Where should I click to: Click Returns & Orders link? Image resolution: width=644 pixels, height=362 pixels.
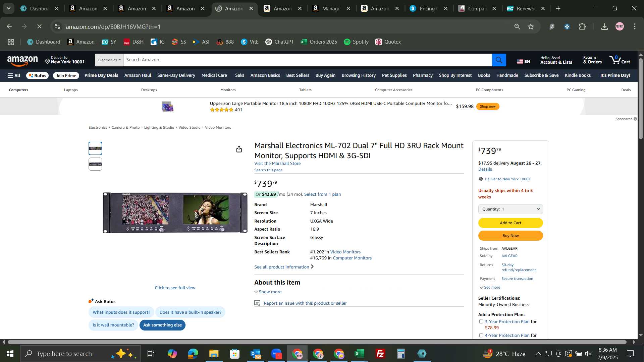coord(592,60)
